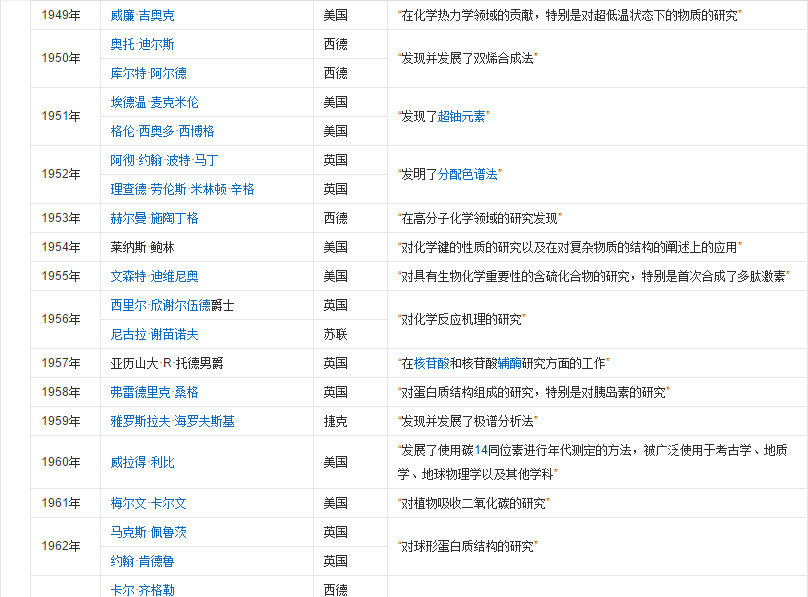Screen dimensions: 808x597
Task: Open the 尼古拉·谢苗诺夫 link
Action: [155, 334]
